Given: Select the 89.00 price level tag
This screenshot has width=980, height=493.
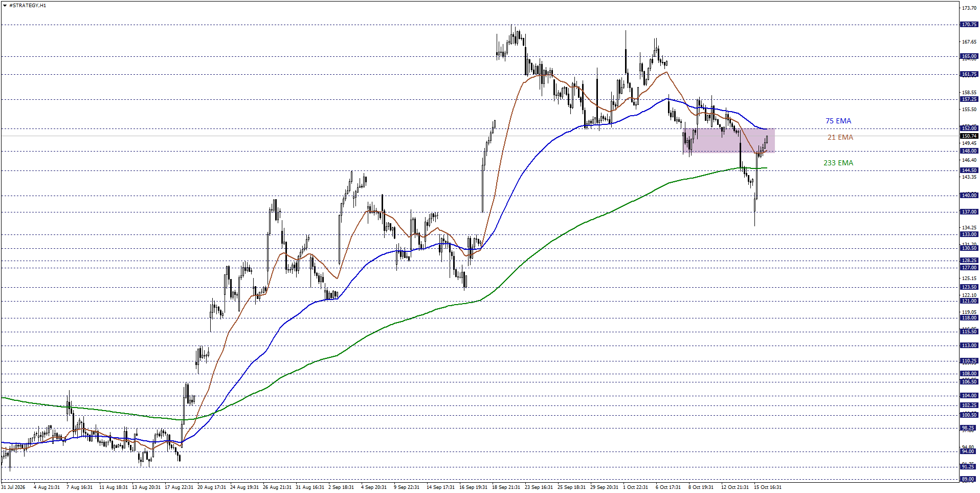Looking at the screenshot, I should tap(969, 479).
